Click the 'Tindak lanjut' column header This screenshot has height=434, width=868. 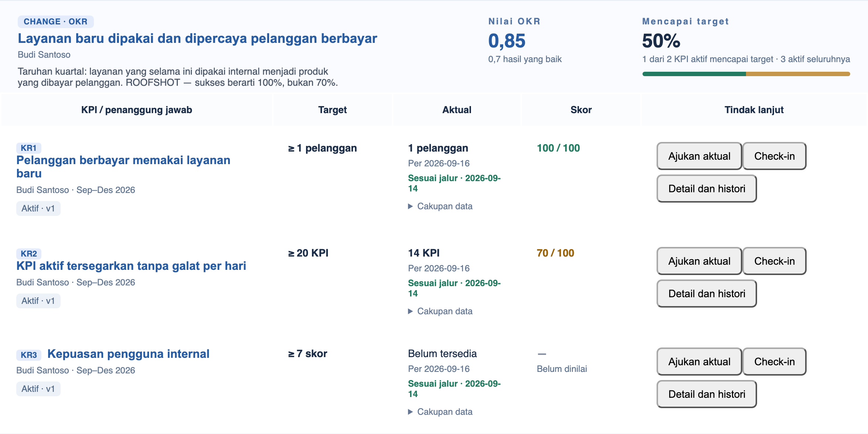(754, 110)
